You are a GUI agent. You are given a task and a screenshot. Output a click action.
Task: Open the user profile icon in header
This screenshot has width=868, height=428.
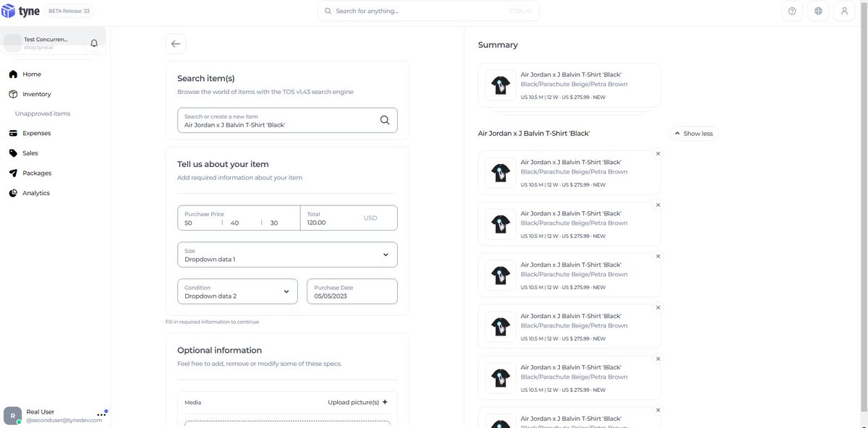[x=844, y=11]
